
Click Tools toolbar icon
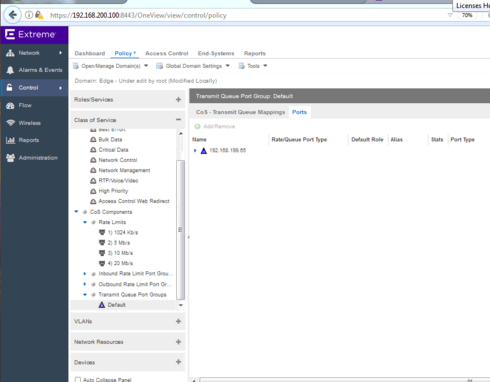[241, 66]
